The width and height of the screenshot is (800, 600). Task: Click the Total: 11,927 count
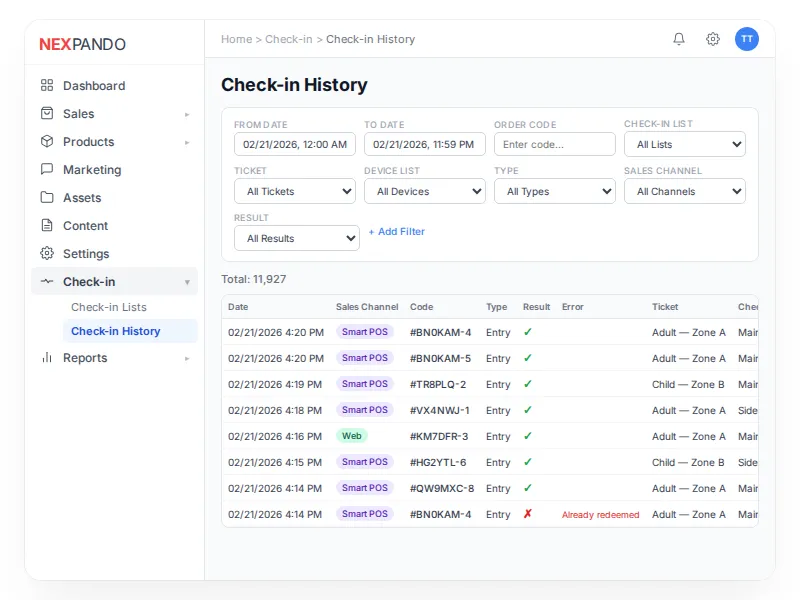pyautogui.click(x=254, y=279)
